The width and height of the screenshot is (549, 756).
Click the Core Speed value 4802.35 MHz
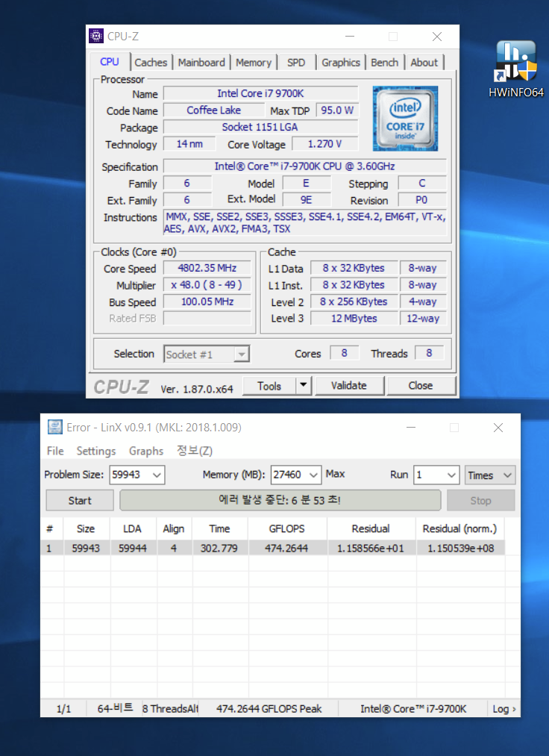point(207,268)
